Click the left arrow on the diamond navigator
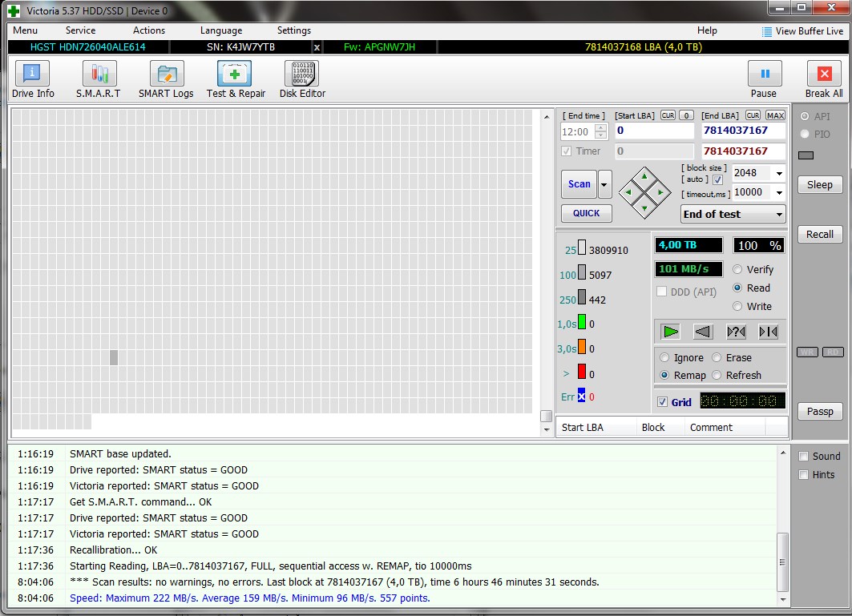 (x=628, y=192)
